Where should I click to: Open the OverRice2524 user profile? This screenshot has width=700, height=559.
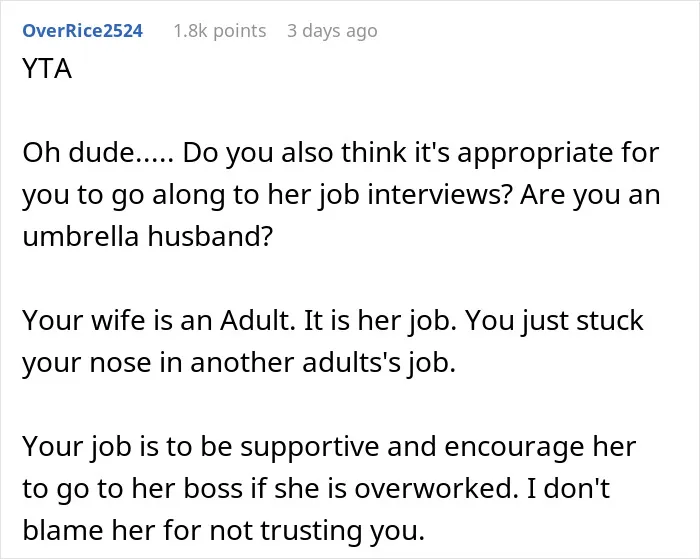83,31
